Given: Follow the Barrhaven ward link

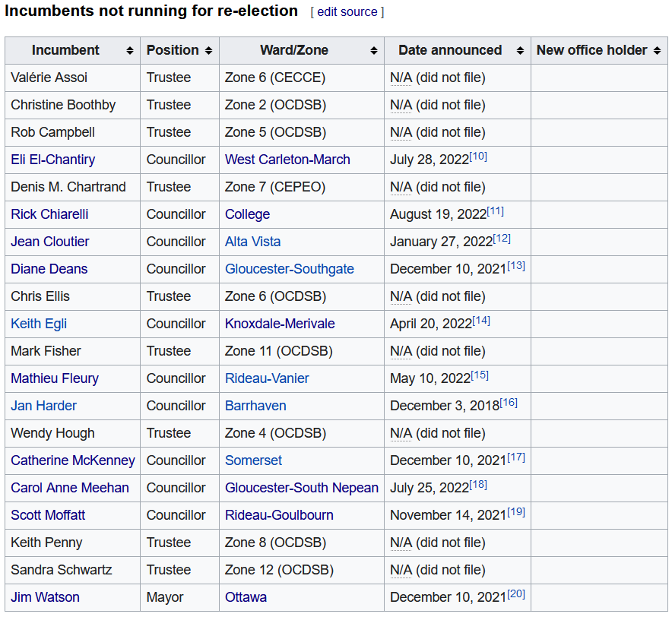Looking at the screenshot, I should coord(255,406).
